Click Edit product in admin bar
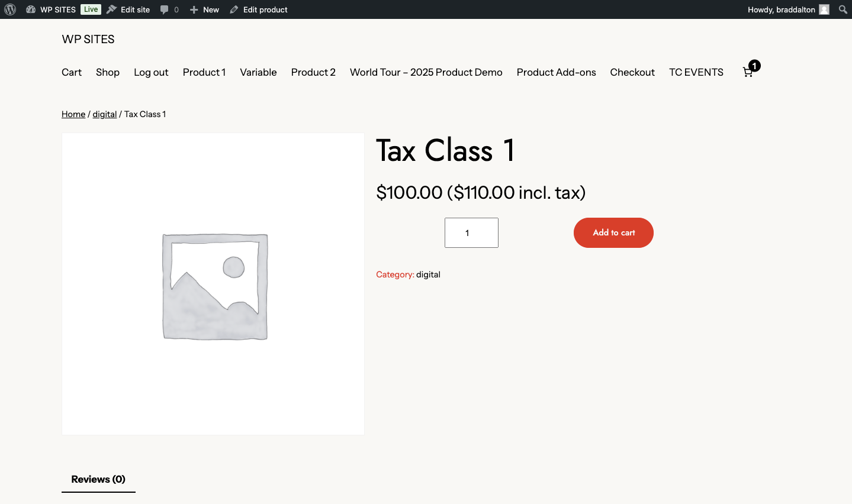The image size is (852, 504). tap(259, 9)
